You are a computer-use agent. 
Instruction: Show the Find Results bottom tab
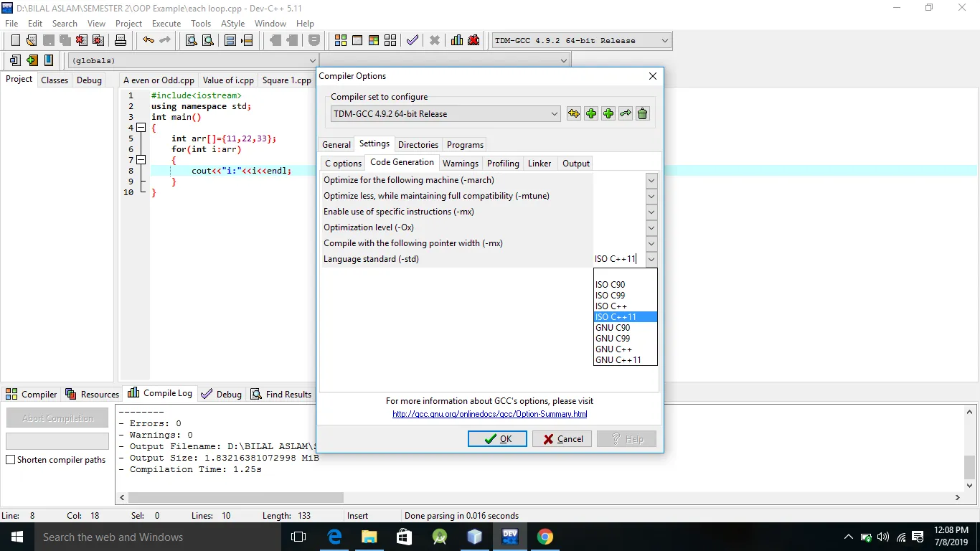(x=281, y=394)
